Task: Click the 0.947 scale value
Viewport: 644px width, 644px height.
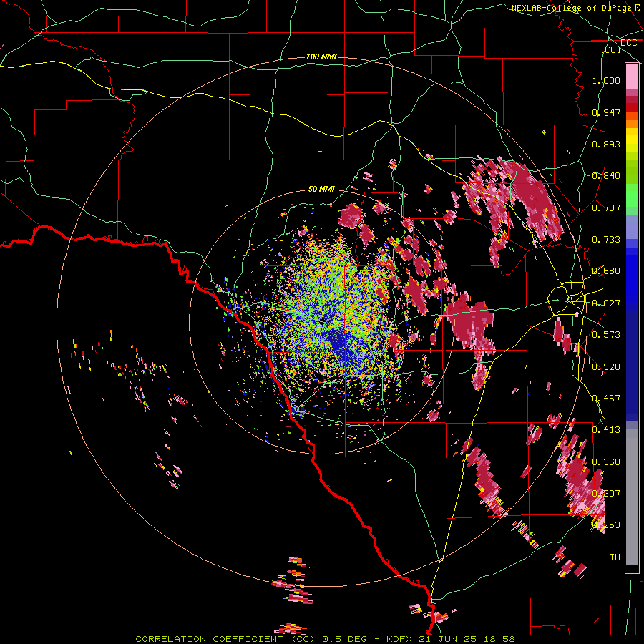Action: (606, 112)
